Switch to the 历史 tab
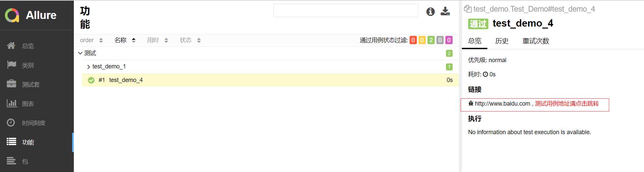This screenshot has height=172, width=644. tap(502, 41)
